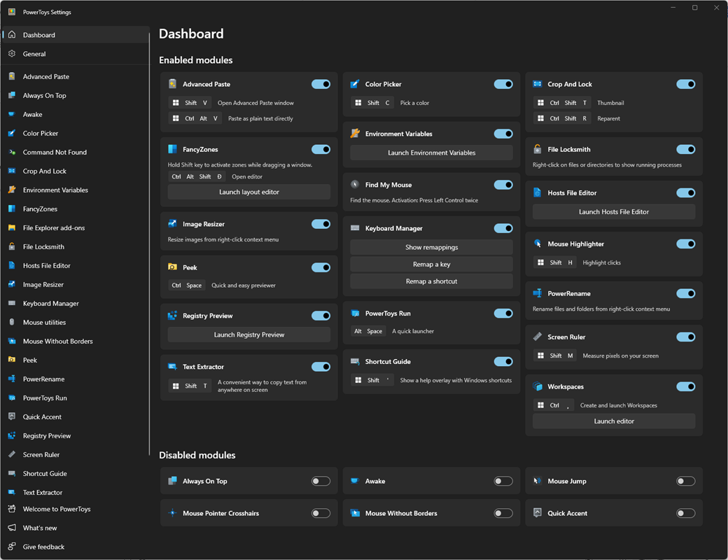
Task: Switch off the Hosts File Editor toggle
Action: click(686, 192)
